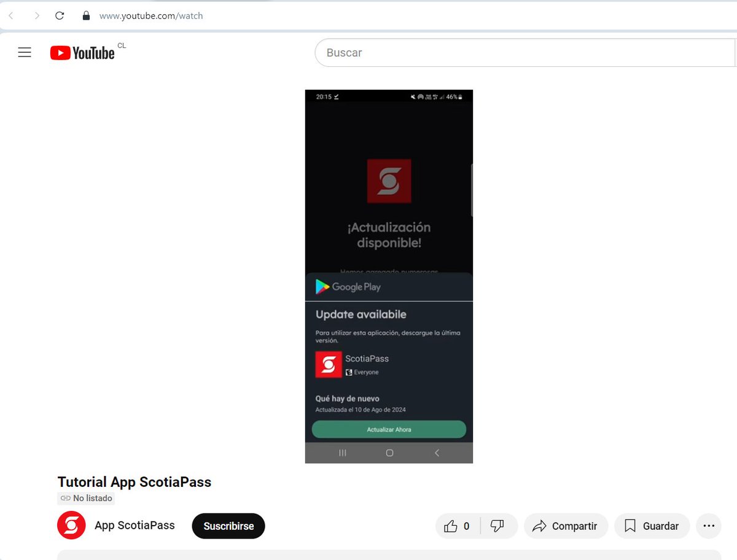The image size is (737, 560).
Task: Click the Update availabile heading in video
Action: [x=361, y=314]
